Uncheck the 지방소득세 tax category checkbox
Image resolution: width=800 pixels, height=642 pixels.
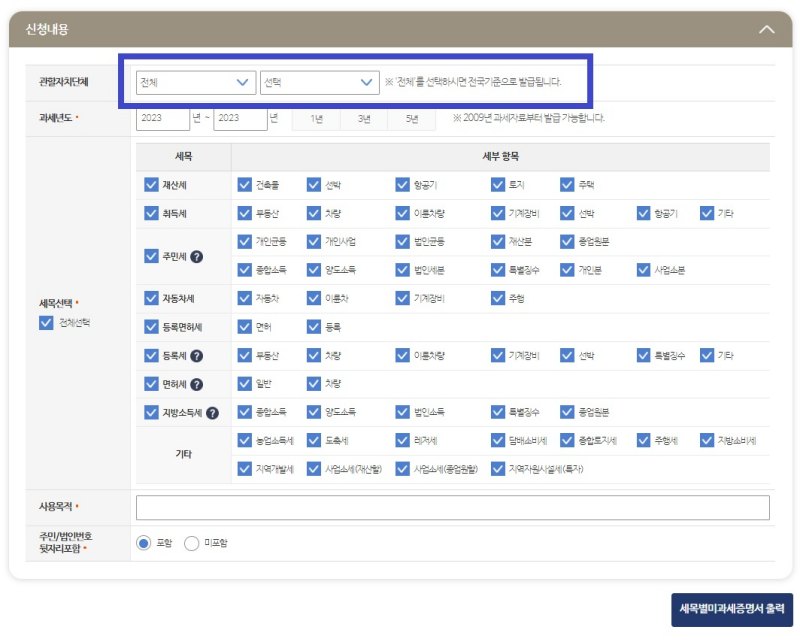click(x=151, y=412)
